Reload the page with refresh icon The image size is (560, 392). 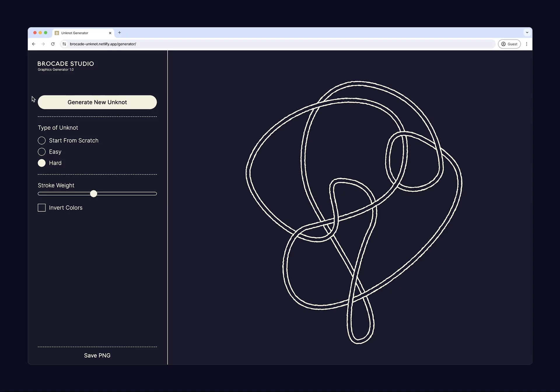[x=53, y=44]
